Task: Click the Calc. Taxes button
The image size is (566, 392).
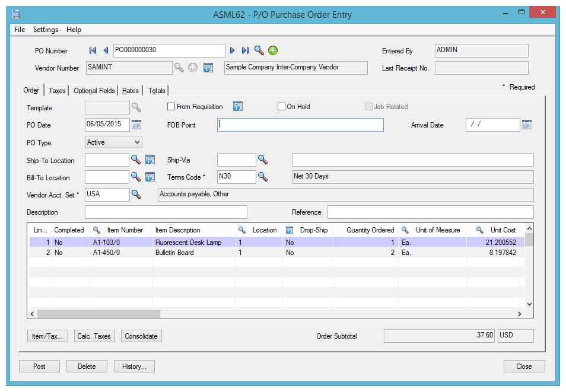Action: (94, 336)
